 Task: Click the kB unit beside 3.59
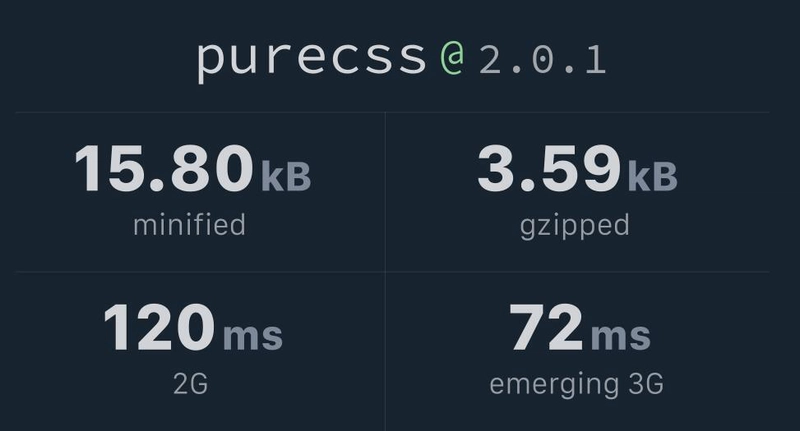pos(652,176)
